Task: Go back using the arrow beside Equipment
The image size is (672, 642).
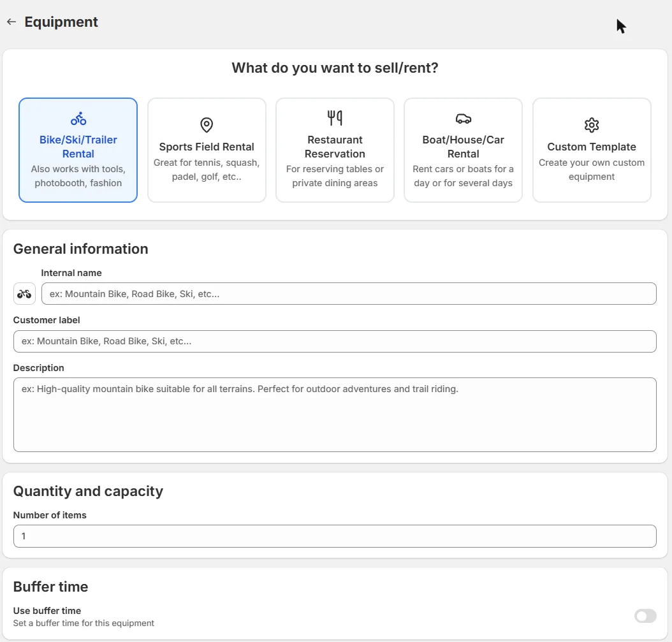Action: 11,22
